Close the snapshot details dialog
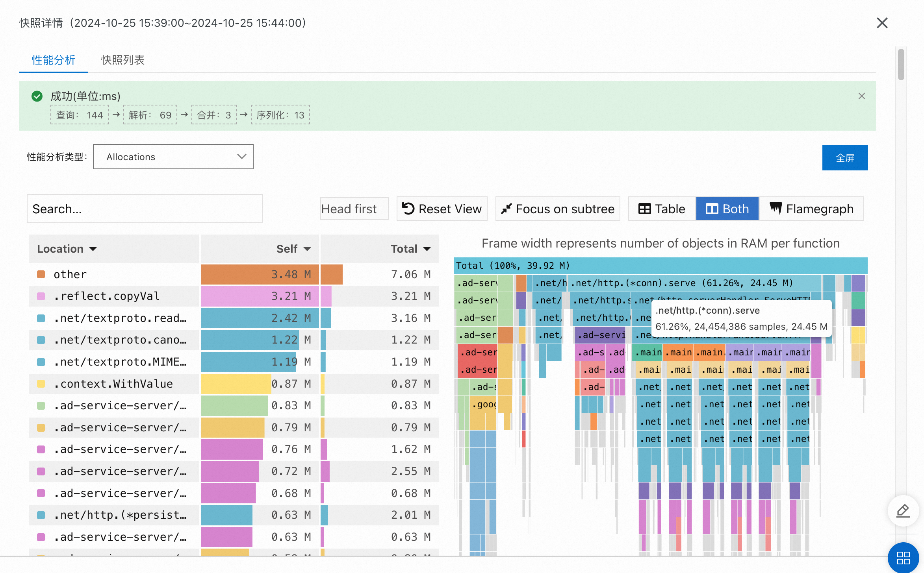The height and width of the screenshot is (573, 924). pyautogui.click(x=882, y=23)
